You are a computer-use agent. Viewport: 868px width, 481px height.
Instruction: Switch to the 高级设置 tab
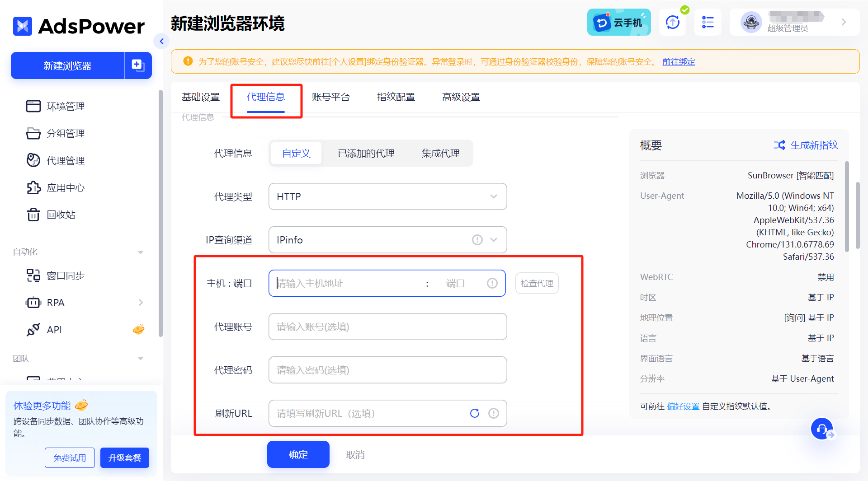click(461, 97)
